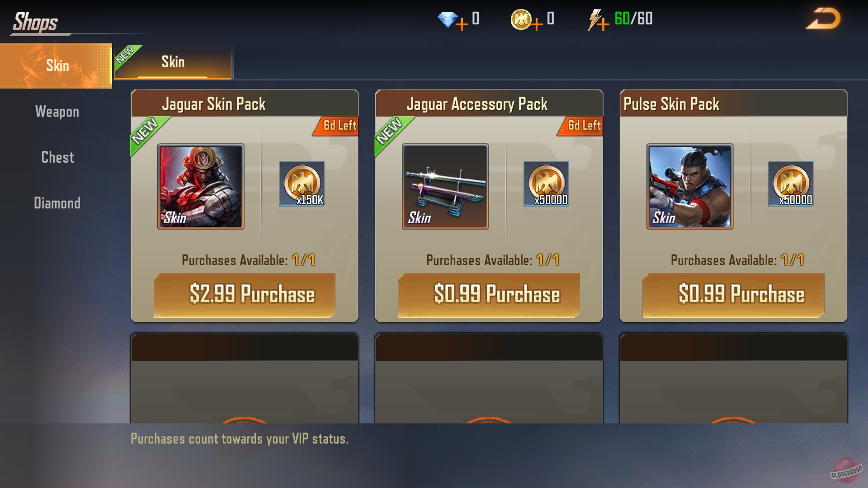Switch to the Diamond shop category
Viewport: 868px width, 488px height.
click(x=57, y=203)
